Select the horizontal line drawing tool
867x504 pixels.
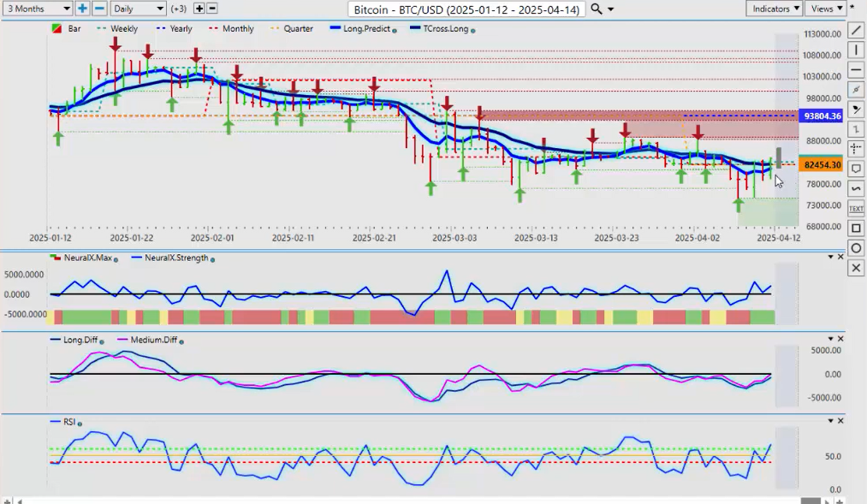pos(856,70)
